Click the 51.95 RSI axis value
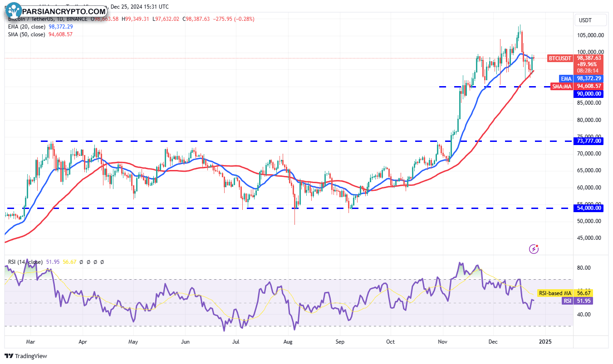This screenshot has width=613, height=364. click(583, 301)
